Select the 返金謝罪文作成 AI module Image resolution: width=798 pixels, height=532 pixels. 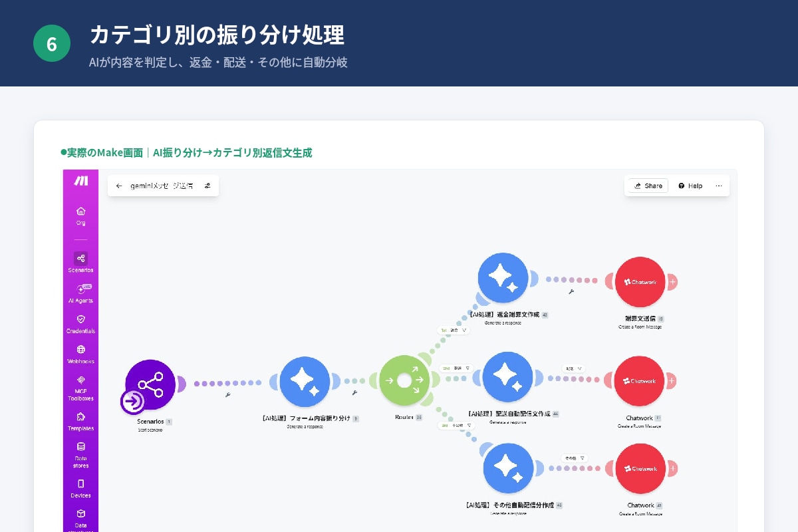click(x=503, y=278)
